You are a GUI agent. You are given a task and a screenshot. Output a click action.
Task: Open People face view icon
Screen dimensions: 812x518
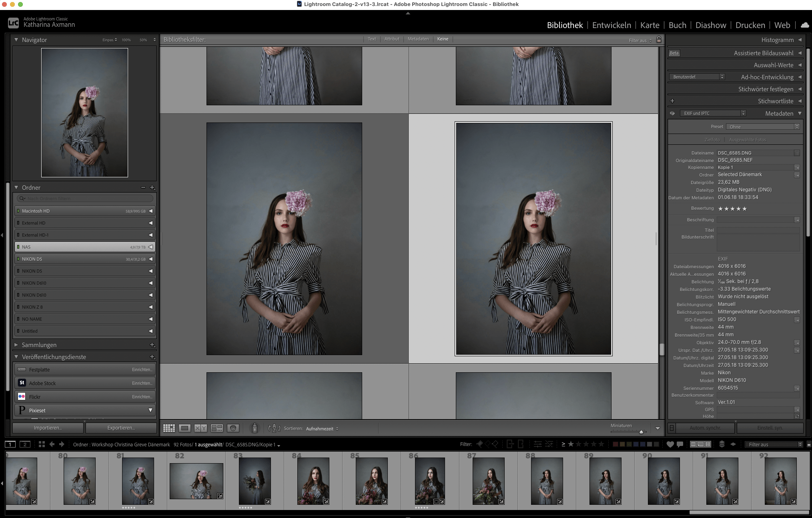(x=233, y=428)
